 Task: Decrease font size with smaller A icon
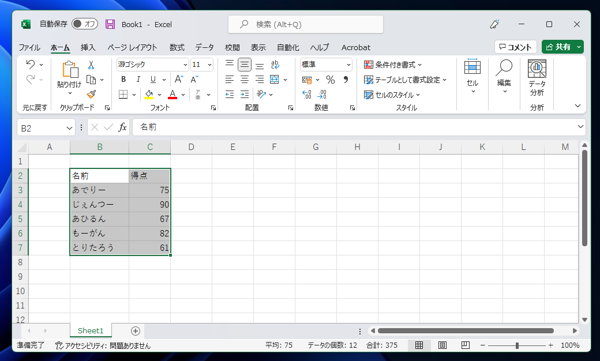194,79
